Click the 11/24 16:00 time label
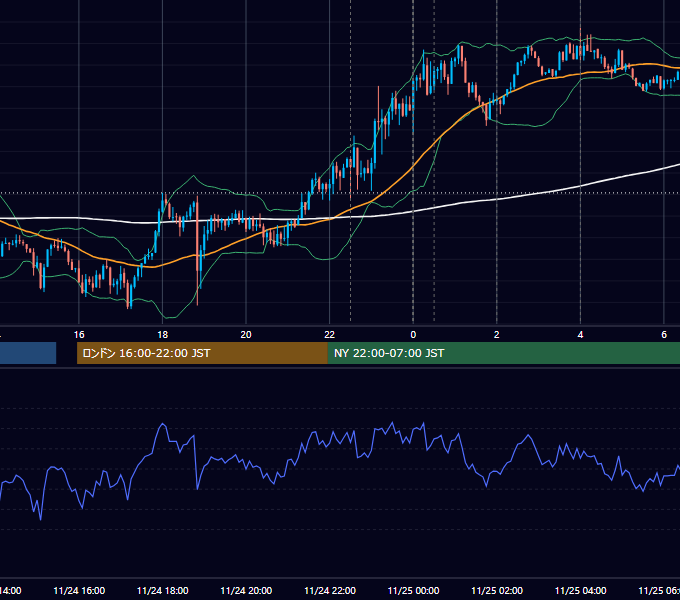The width and height of the screenshot is (680, 600). click(79, 590)
